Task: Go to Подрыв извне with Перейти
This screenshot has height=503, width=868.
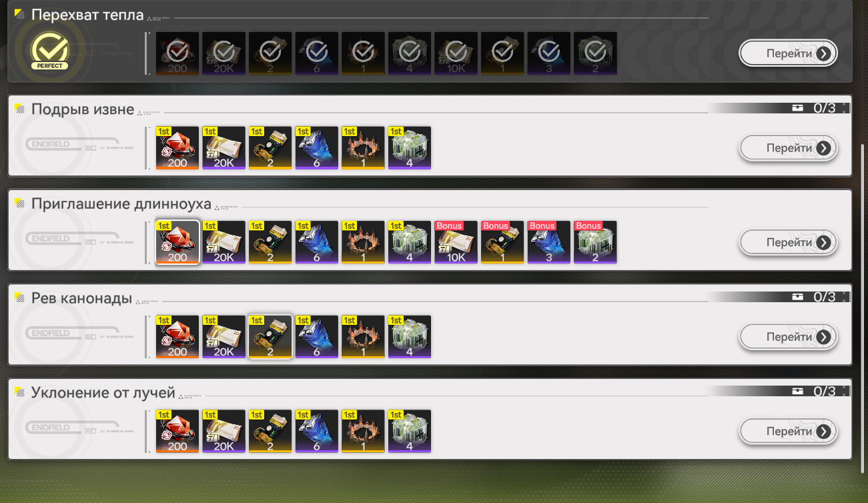Action: coord(789,148)
